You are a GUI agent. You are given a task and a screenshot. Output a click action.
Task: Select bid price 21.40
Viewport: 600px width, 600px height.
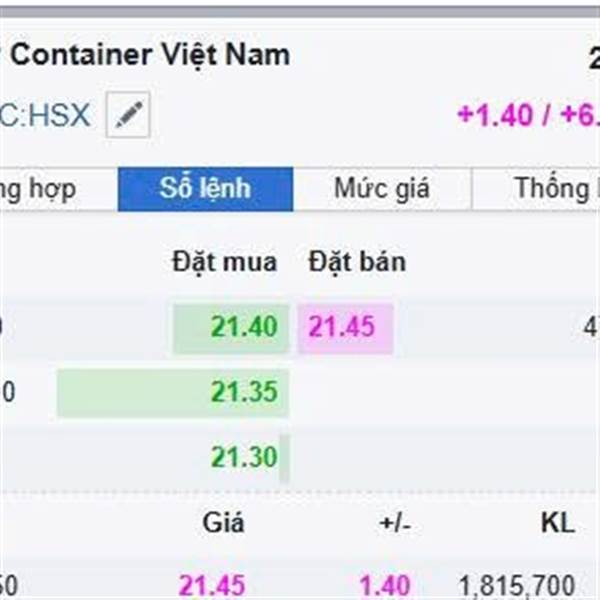coord(244,327)
